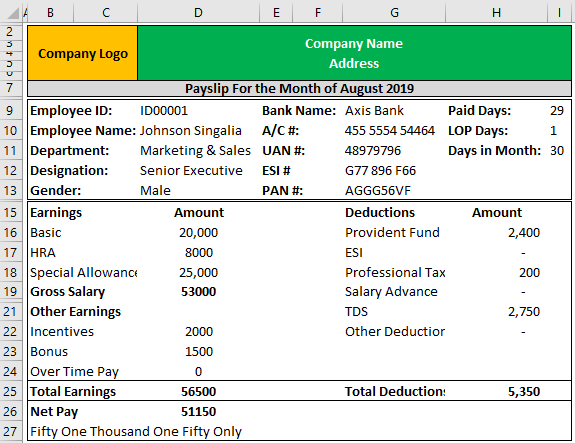Screen dimensions: 575x443
Task: Click the Earnings heading
Action: tap(56, 213)
